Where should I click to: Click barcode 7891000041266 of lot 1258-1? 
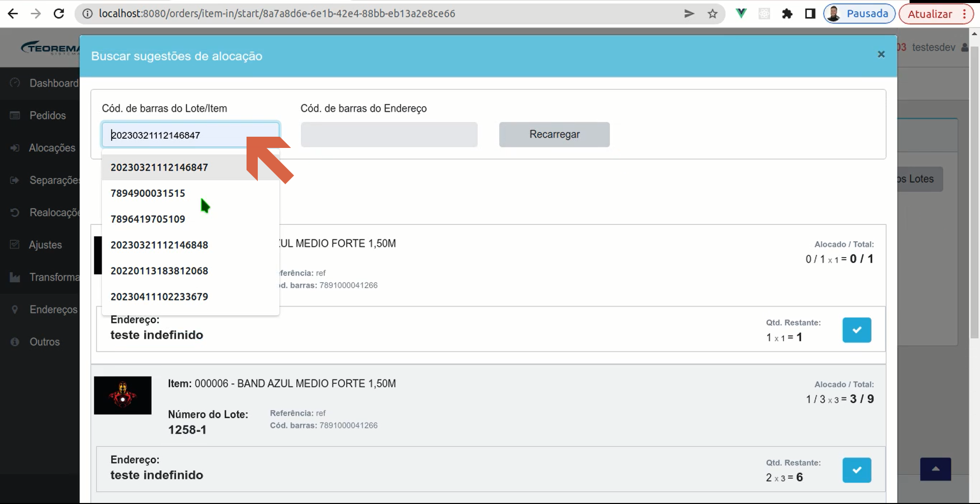[x=349, y=425]
